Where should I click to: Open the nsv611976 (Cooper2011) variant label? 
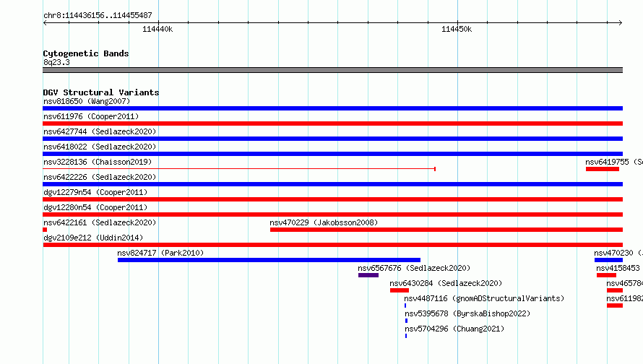pyautogui.click(x=91, y=116)
